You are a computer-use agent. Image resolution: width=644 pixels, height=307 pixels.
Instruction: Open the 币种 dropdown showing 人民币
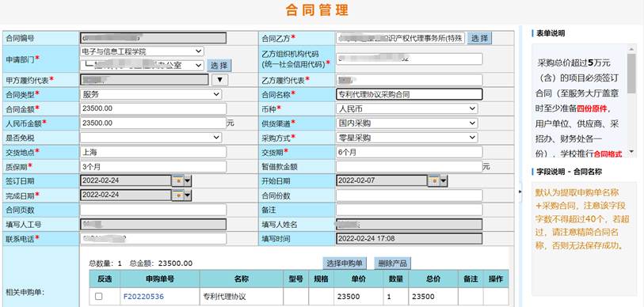406,108
